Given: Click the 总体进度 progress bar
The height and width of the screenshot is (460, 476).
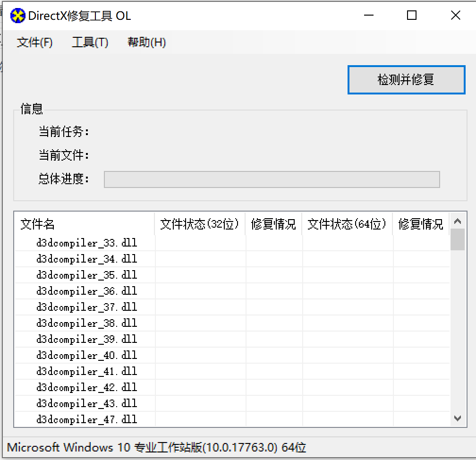Looking at the screenshot, I should point(272,179).
